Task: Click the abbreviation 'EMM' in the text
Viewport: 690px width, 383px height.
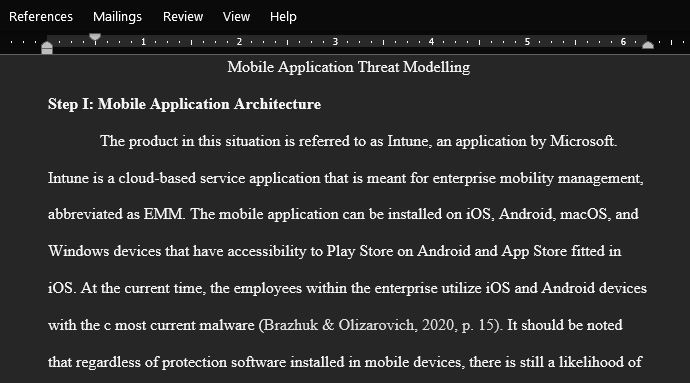Action: click(163, 214)
